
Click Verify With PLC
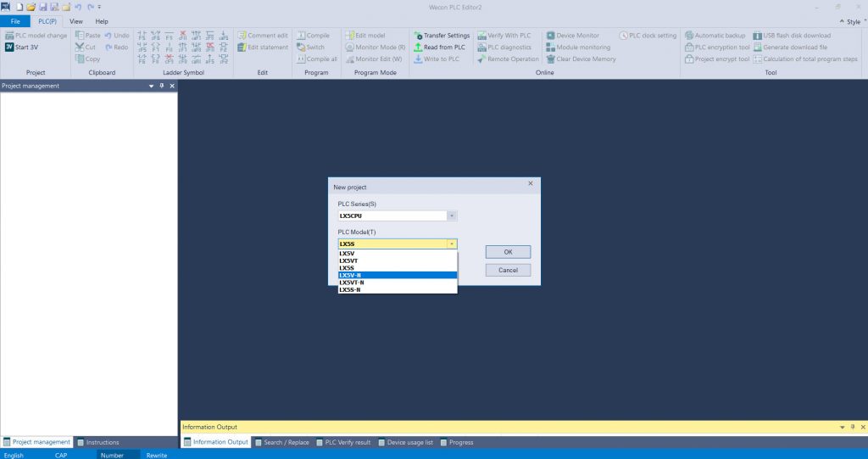[x=504, y=35]
